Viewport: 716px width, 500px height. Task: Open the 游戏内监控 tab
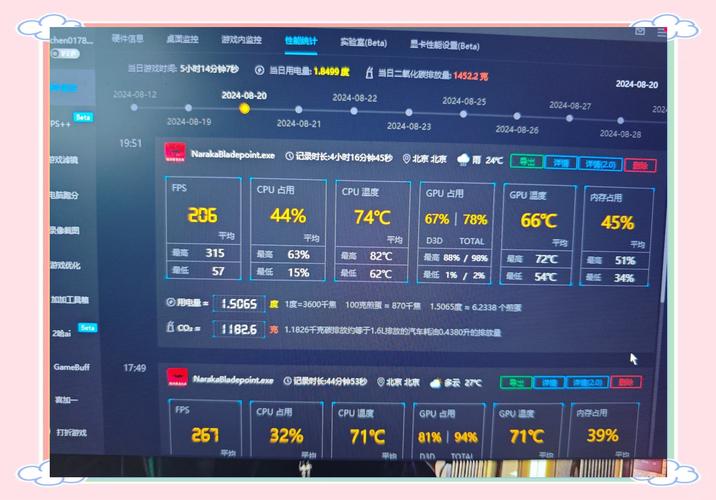click(242, 40)
